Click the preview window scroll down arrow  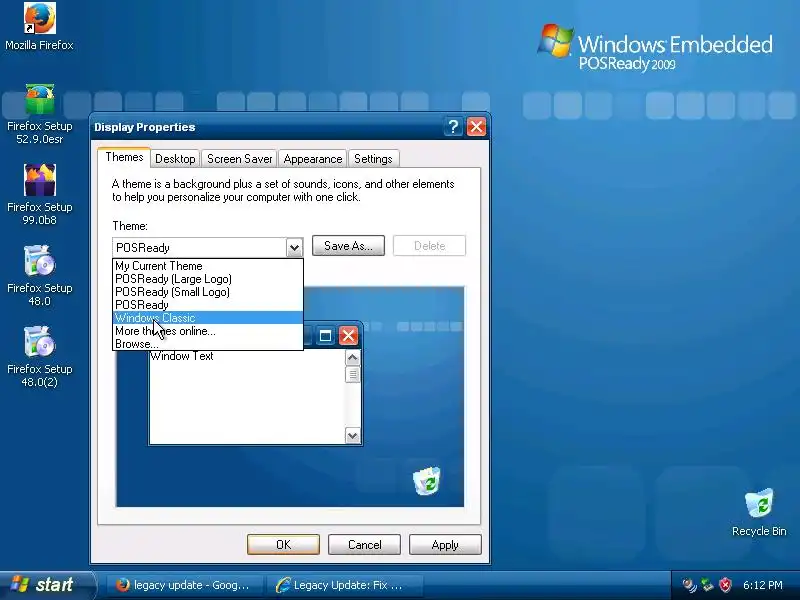(353, 436)
